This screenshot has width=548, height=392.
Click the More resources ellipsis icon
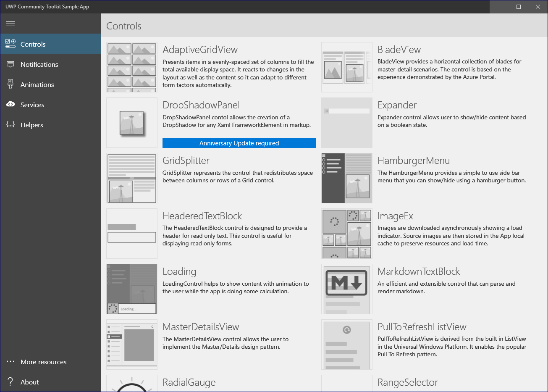(10, 362)
